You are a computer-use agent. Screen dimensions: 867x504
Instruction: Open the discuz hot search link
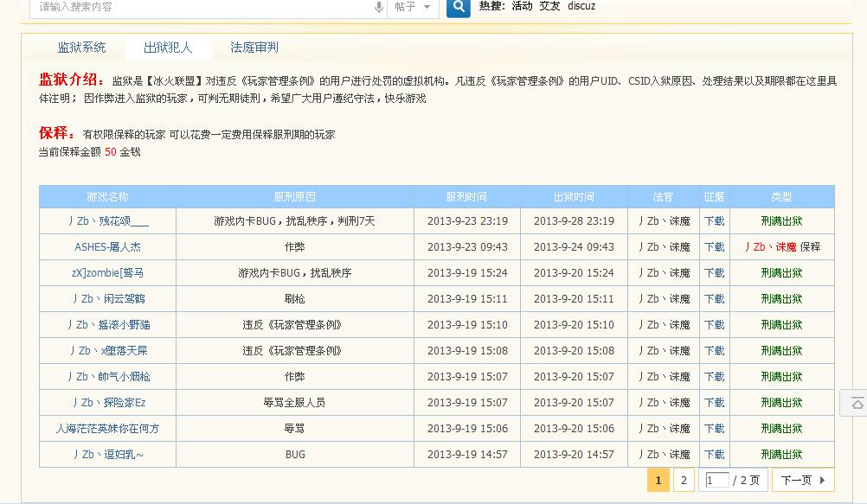582,6
